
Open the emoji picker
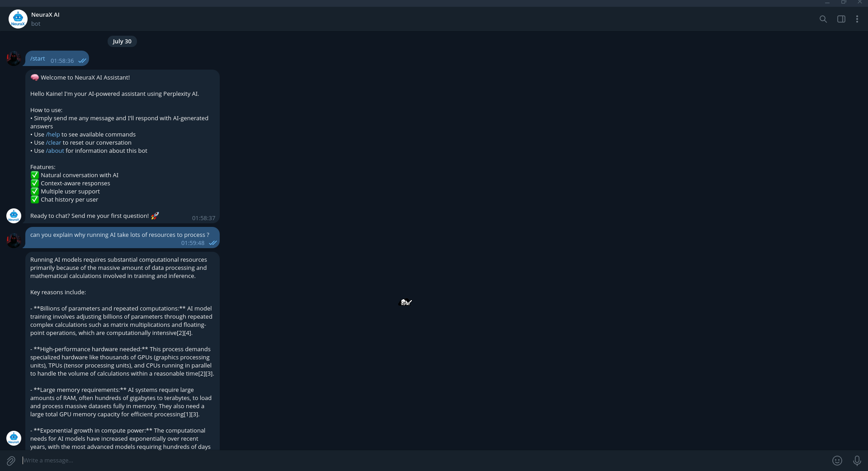tap(837, 461)
